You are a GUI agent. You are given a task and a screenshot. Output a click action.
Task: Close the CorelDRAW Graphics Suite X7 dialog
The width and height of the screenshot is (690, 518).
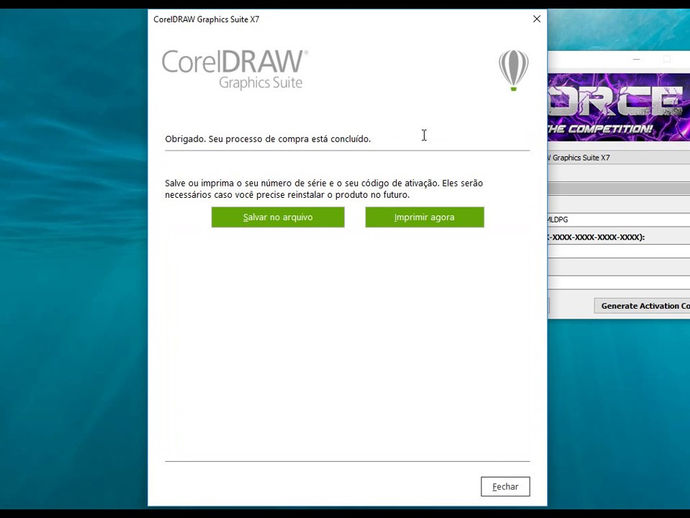pos(536,19)
